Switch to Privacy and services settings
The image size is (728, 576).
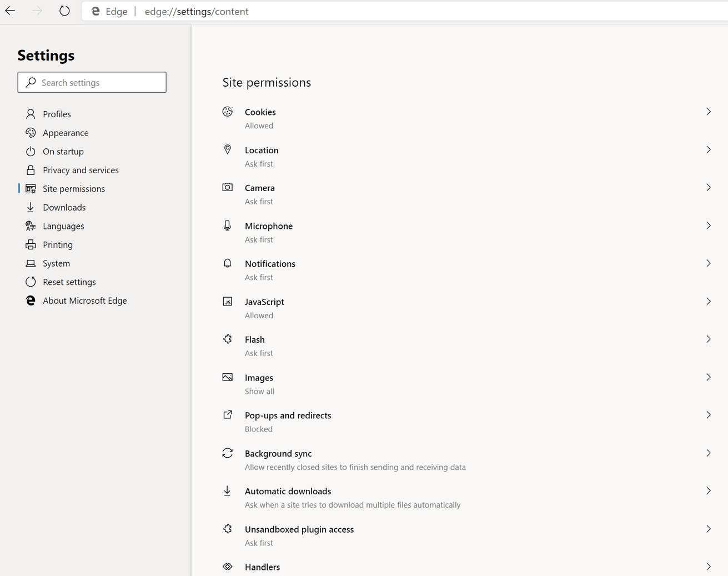pyautogui.click(x=81, y=170)
